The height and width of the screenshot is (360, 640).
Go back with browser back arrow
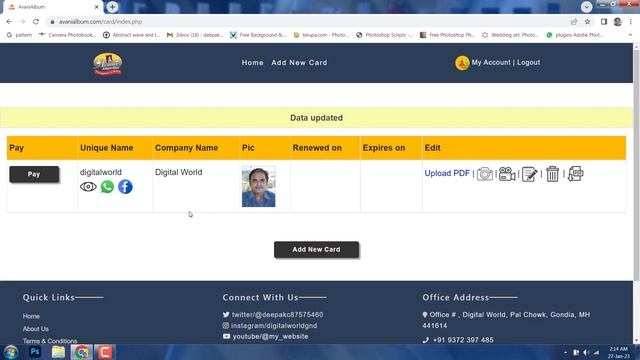(x=9, y=22)
